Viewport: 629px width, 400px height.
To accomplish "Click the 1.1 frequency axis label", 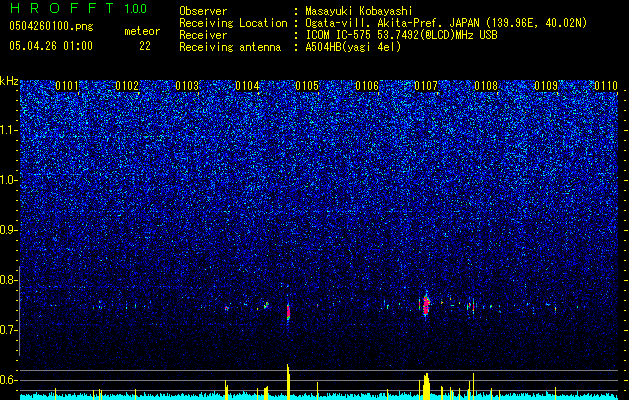I will tap(9, 130).
